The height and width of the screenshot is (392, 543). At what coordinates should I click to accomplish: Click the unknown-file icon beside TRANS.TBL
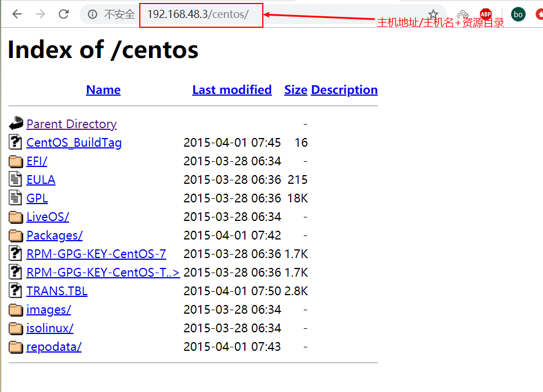pyautogui.click(x=15, y=291)
